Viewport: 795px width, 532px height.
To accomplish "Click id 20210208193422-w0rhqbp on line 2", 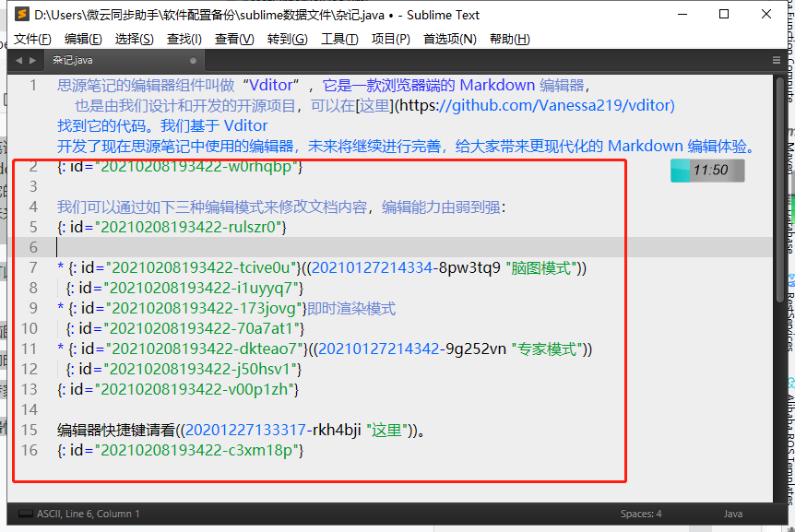I will (x=196, y=166).
